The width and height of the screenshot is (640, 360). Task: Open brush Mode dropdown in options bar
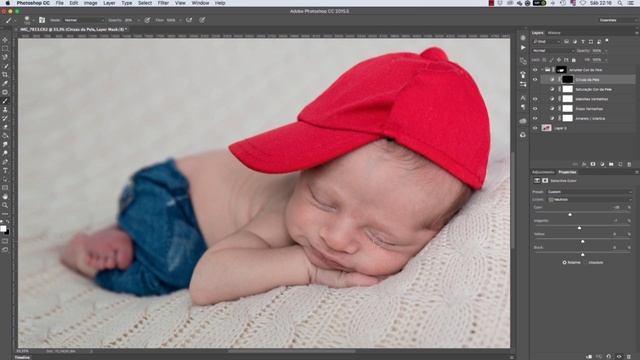[x=84, y=20]
